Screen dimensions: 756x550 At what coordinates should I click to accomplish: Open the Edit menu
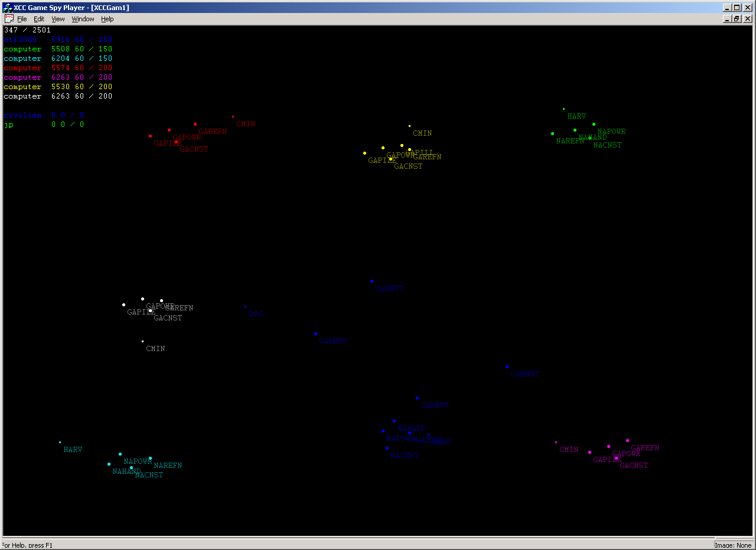coord(39,19)
